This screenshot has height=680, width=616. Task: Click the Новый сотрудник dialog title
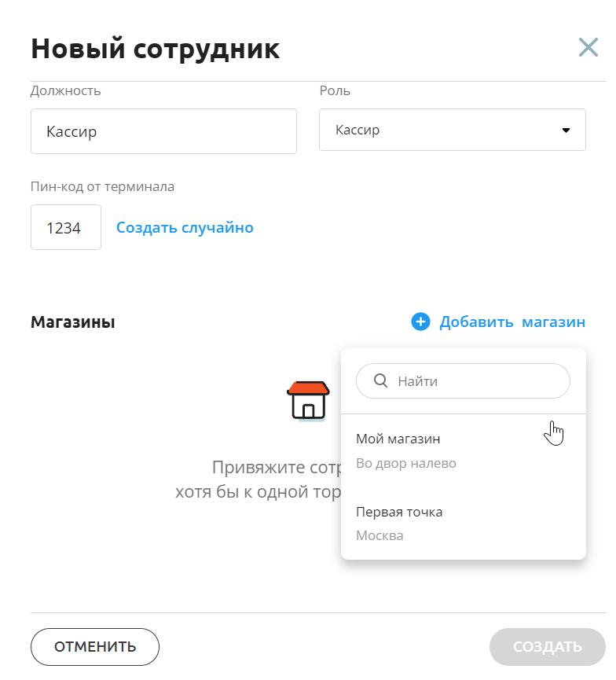tap(156, 48)
